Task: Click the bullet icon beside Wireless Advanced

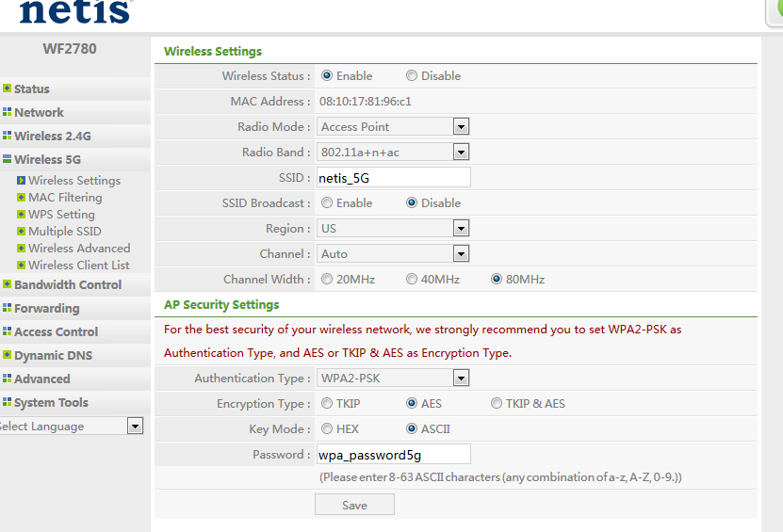Action: pyautogui.click(x=21, y=248)
